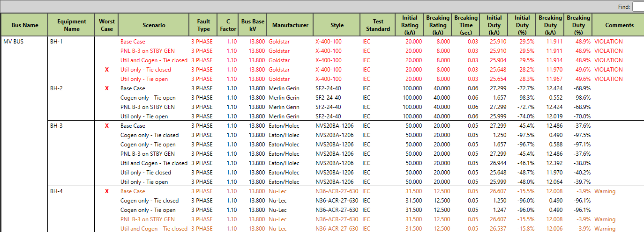
Task: Click Warning comment in BH-4 PNL B-3 on STBY GEN row
Action: [605, 219]
